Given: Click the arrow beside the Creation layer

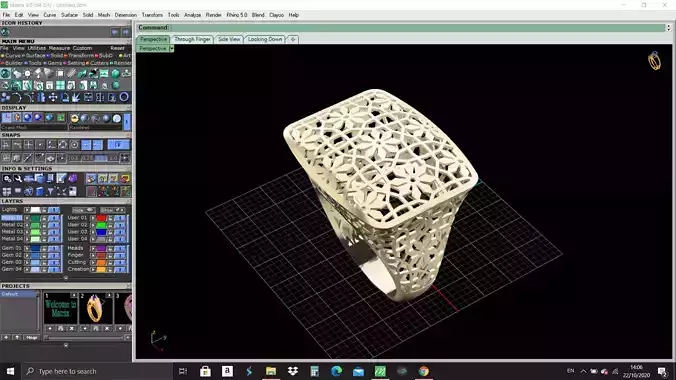Looking at the screenshot, I should [x=93, y=269].
